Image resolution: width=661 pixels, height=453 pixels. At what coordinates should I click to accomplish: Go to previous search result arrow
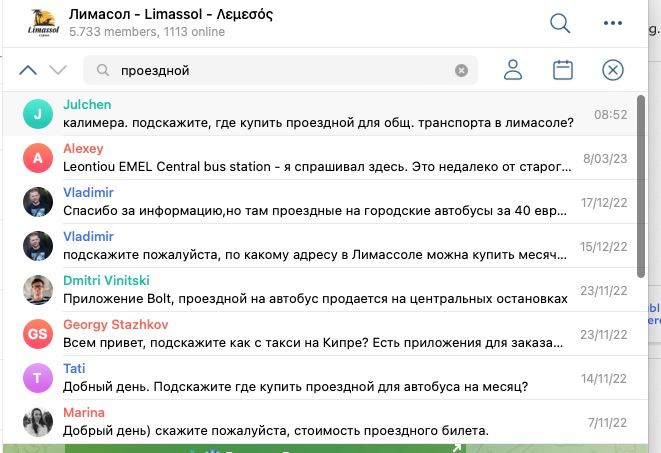28,70
